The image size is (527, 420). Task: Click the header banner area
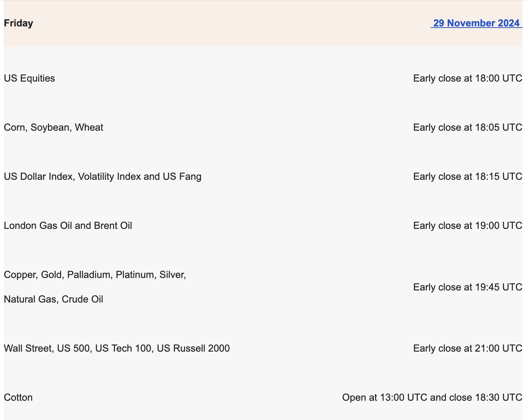click(263, 23)
